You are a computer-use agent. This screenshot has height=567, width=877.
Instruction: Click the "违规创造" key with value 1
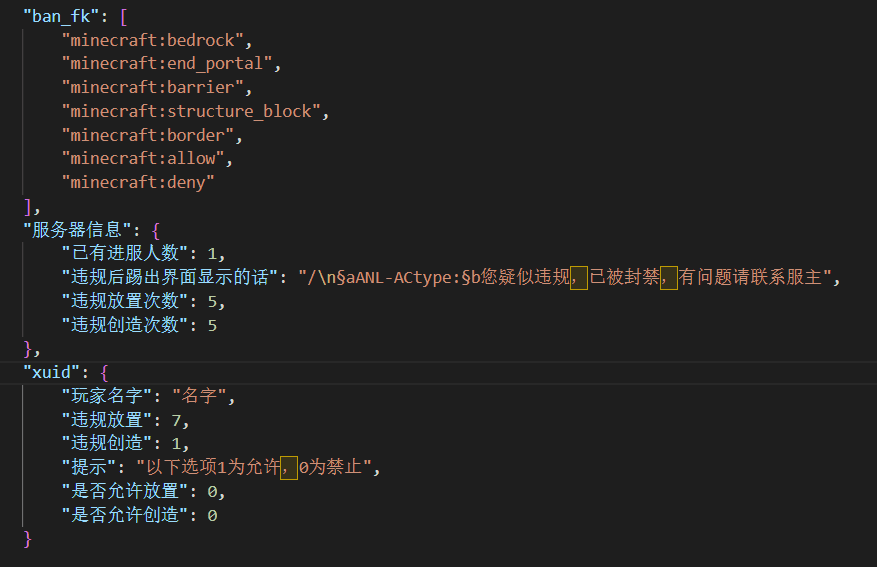click(106, 443)
